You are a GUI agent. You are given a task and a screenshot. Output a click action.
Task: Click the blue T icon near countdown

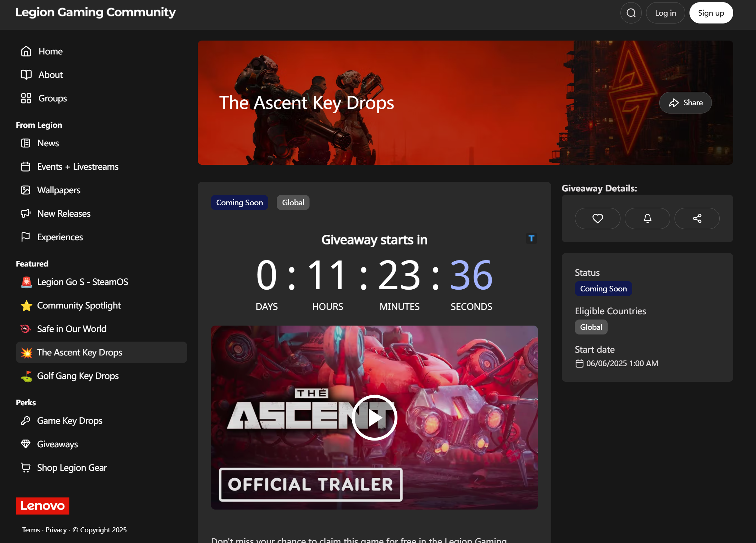tap(531, 238)
